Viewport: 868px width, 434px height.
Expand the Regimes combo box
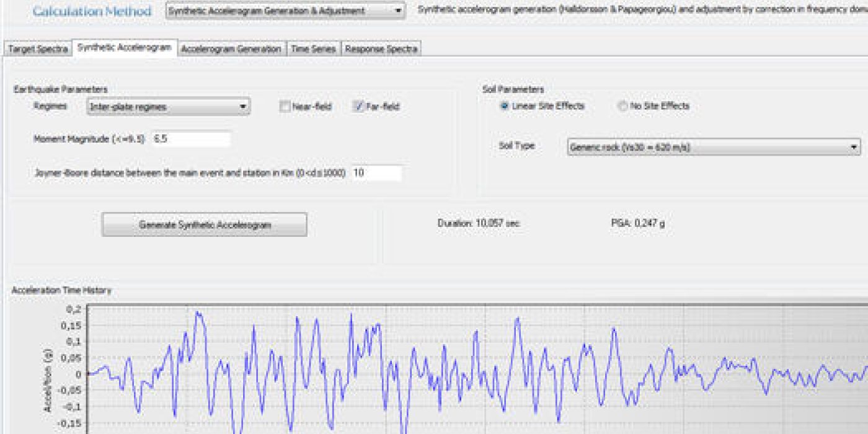click(x=168, y=107)
